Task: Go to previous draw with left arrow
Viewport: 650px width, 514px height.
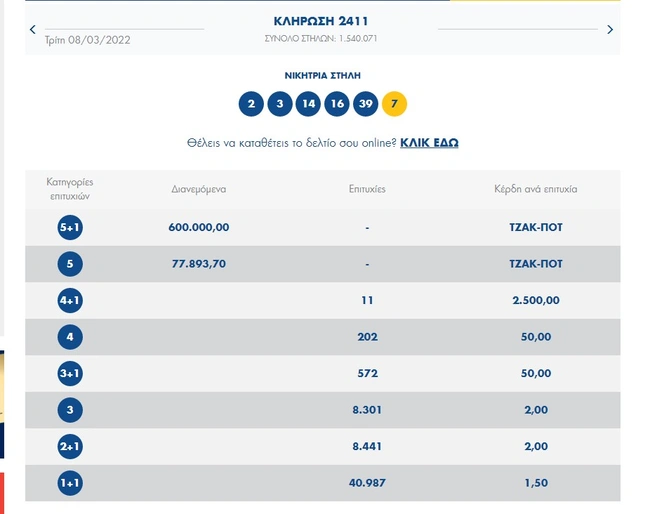Action: click(32, 30)
